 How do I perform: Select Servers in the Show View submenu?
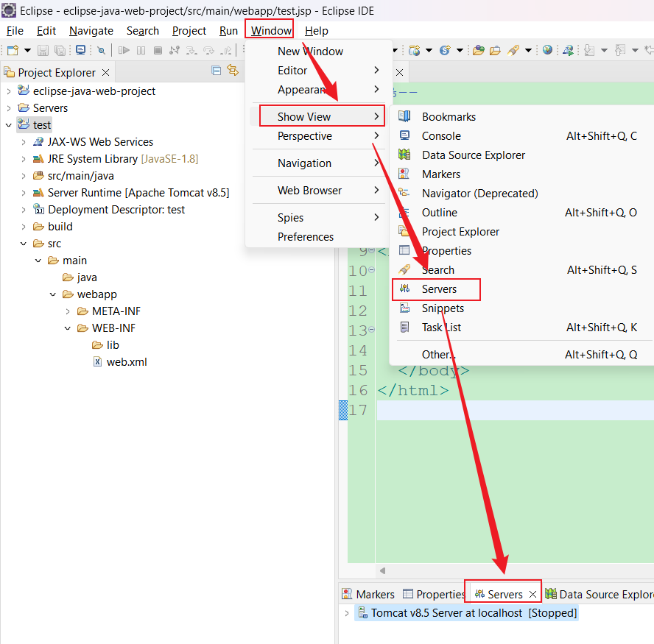point(439,289)
